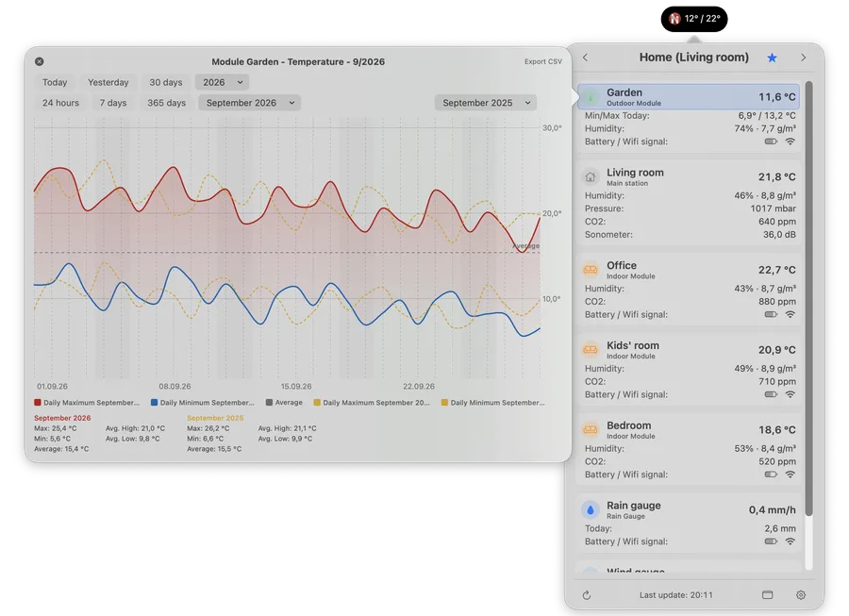Image resolution: width=849 pixels, height=616 pixels.
Task: Click Bedroom wifi signal icon
Action: 791,474
